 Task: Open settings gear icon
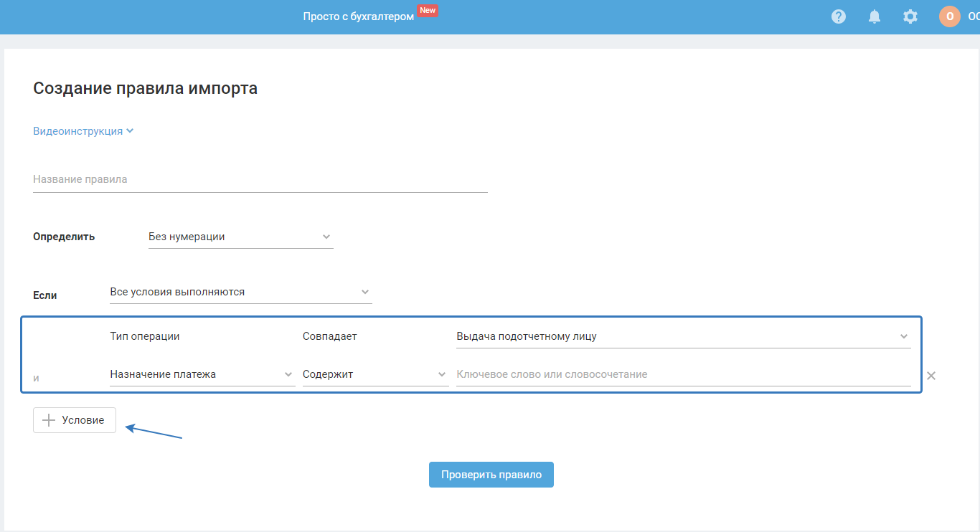point(910,16)
